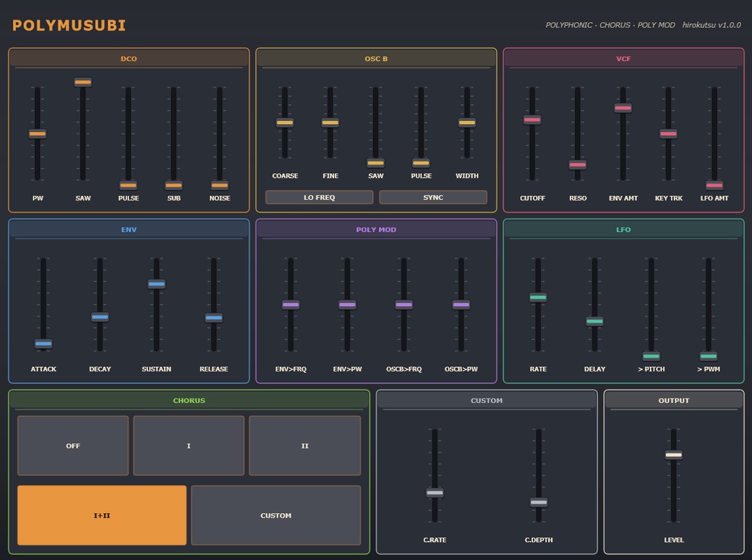Turn chorus OFF

coord(73,446)
